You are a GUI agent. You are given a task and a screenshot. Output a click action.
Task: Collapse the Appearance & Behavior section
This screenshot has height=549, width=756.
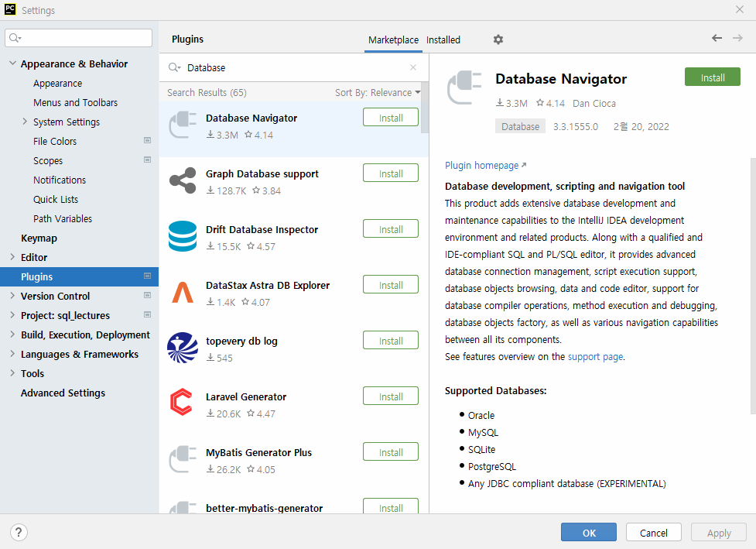(x=12, y=63)
